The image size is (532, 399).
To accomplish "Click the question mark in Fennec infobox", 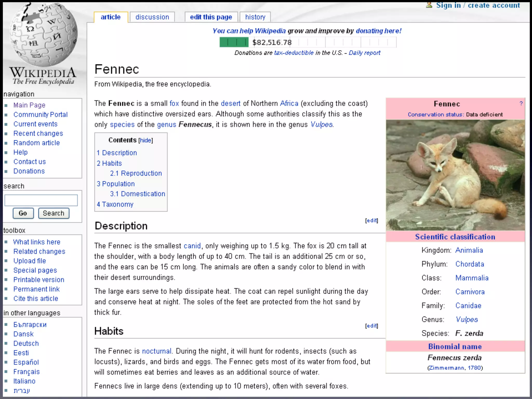I will (x=521, y=103).
